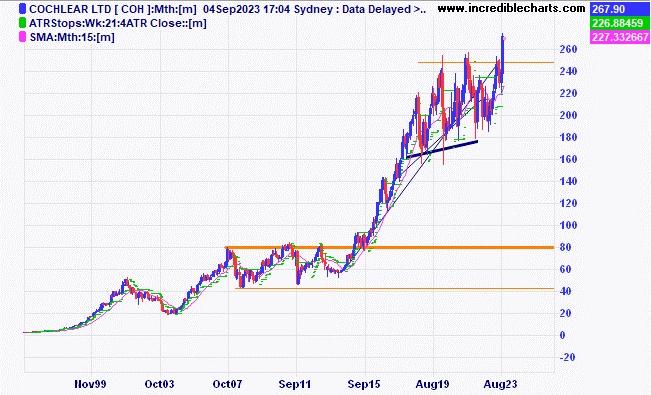Image resolution: width=651 pixels, height=395 pixels.
Task: Click the -20 price axis label
Action: pos(567,358)
